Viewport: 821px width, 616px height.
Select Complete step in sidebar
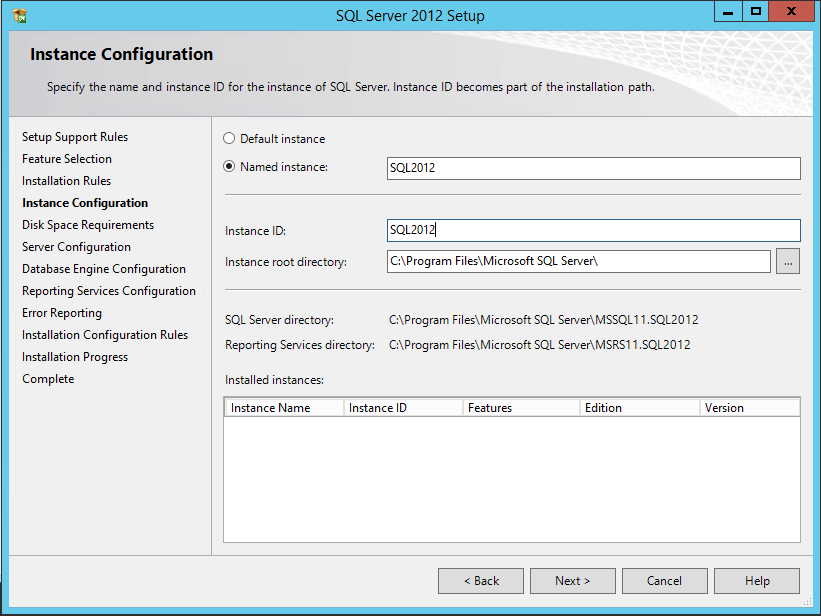pyautogui.click(x=48, y=379)
